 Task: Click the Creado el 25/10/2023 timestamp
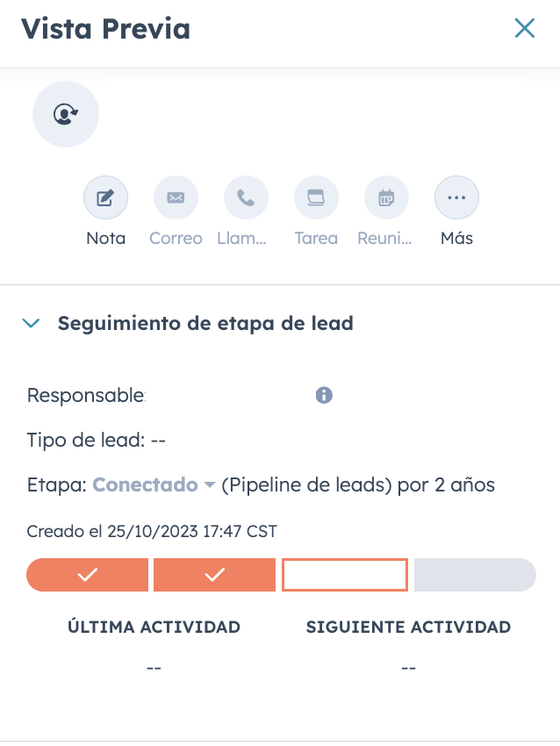149,531
